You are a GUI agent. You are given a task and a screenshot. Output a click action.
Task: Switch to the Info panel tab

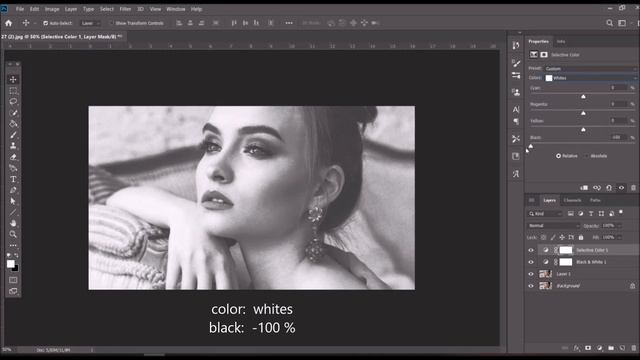point(561,41)
